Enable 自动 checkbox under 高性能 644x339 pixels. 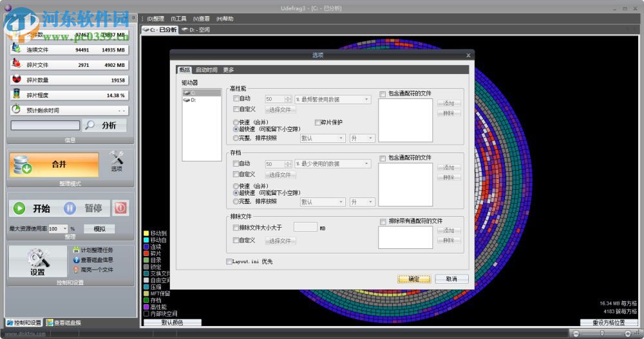pyautogui.click(x=236, y=98)
